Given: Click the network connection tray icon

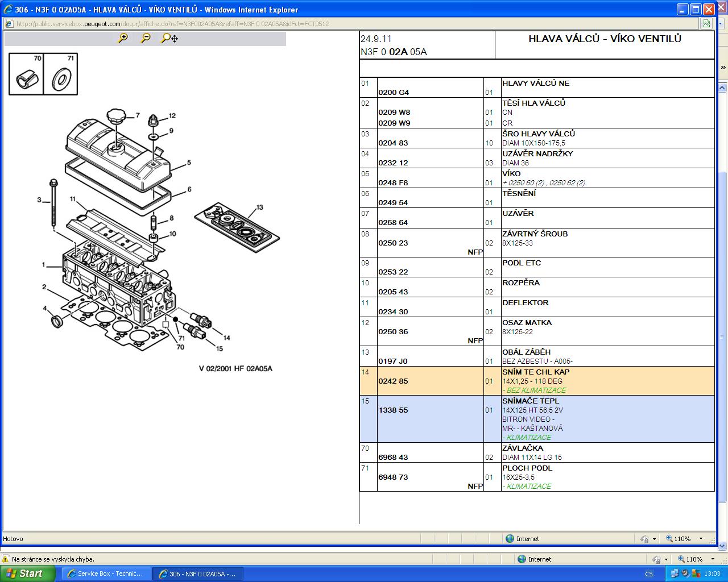Looking at the screenshot, I should [675, 573].
